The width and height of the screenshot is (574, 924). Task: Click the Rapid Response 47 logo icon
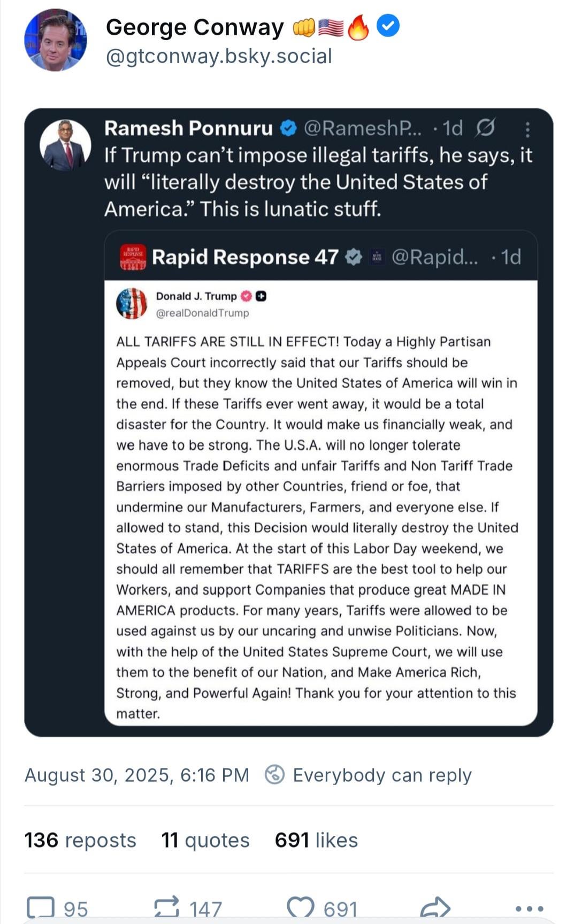(x=133, y=257)
